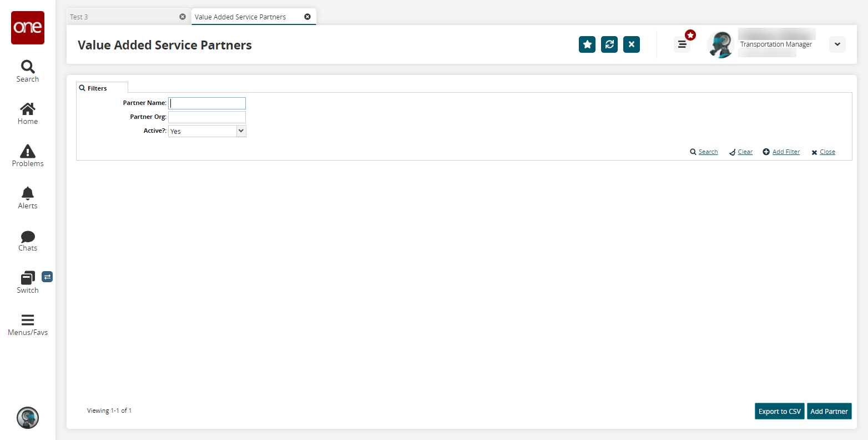Click the ONE logo
Screen dimensions: 868x440
tap(28, 28)
